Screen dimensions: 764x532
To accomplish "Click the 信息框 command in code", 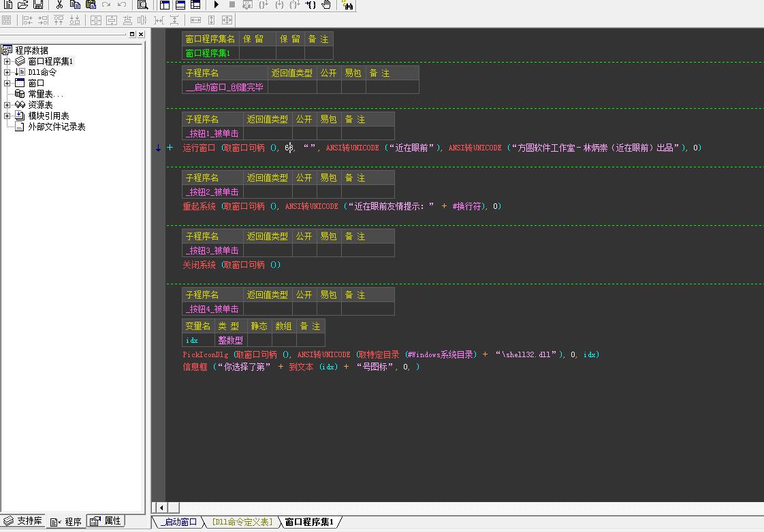I will click(x=195, y=367).
